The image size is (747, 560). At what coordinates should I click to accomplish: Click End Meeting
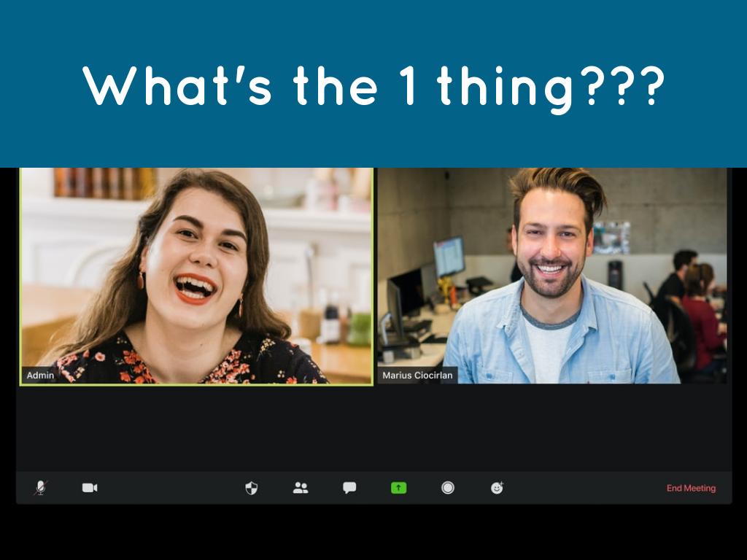[x=691, y=489]
